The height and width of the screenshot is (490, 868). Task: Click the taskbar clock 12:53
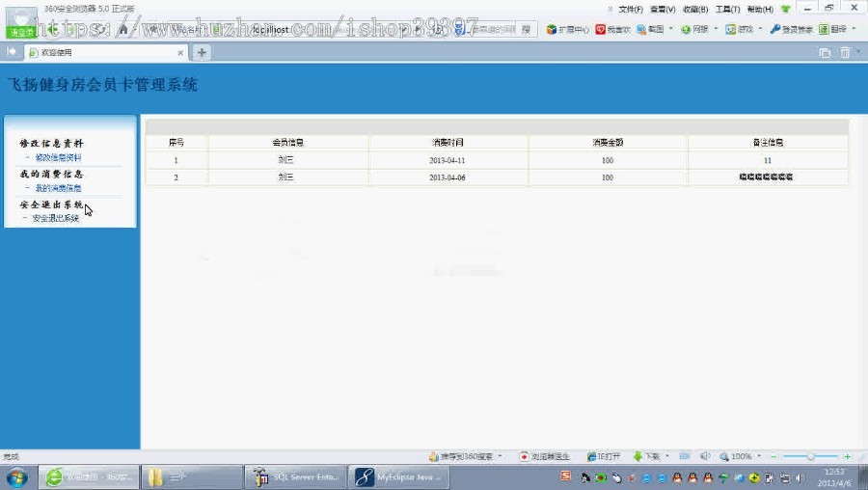pos(835,472)
